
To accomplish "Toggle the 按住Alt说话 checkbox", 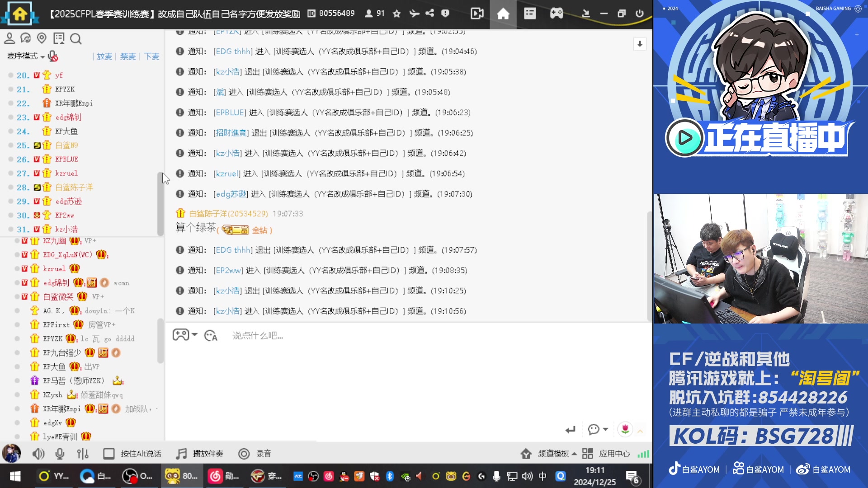I will click(x=108, y=454).
